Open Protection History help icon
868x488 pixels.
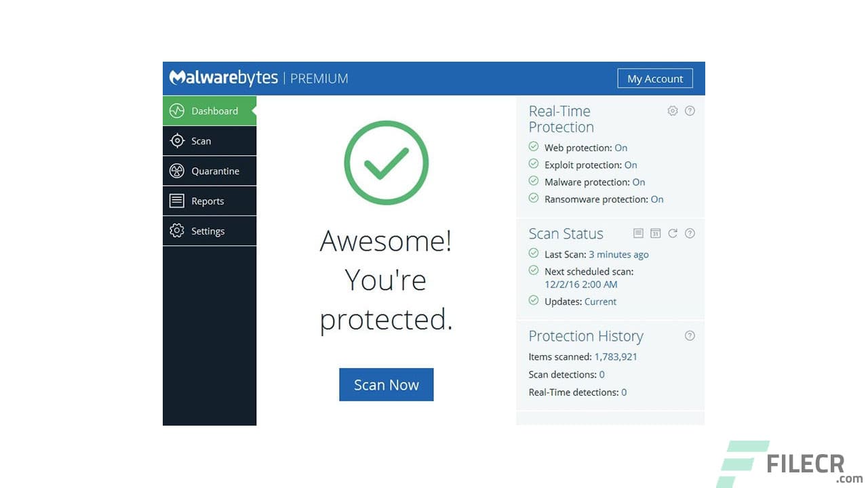point(690,335)
